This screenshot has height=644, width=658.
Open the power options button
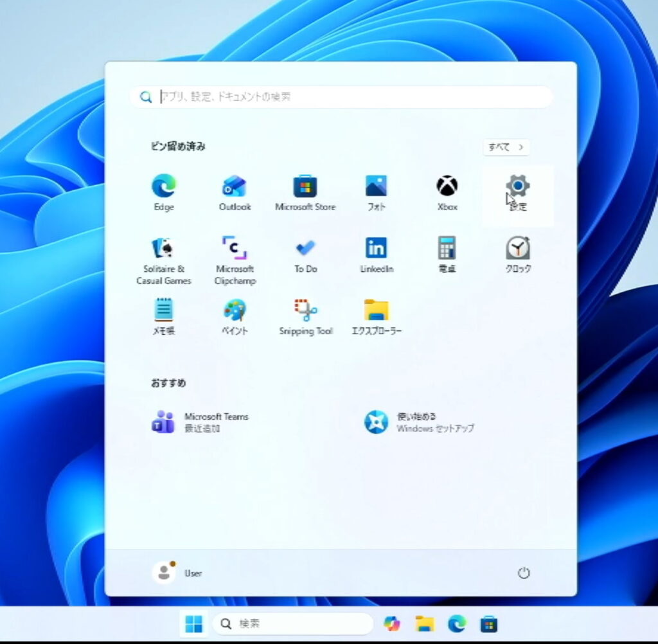click(524, 573)
